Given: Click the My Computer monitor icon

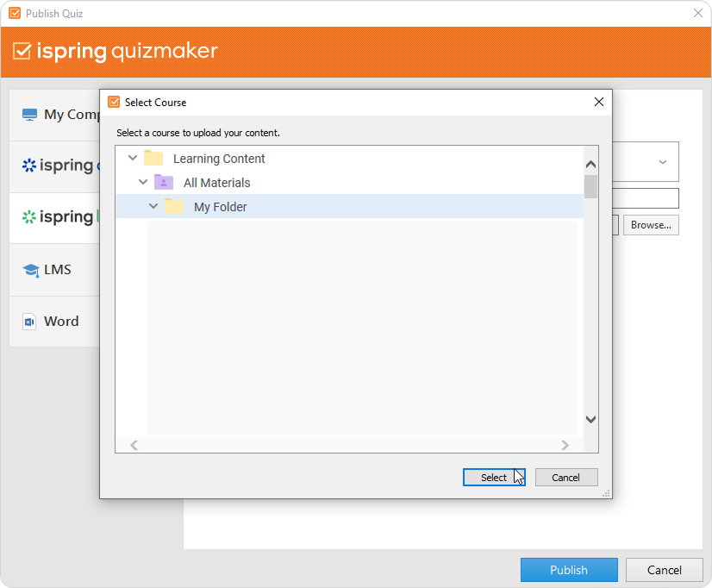Looking at the screenshot, I should tap(30, 115).
